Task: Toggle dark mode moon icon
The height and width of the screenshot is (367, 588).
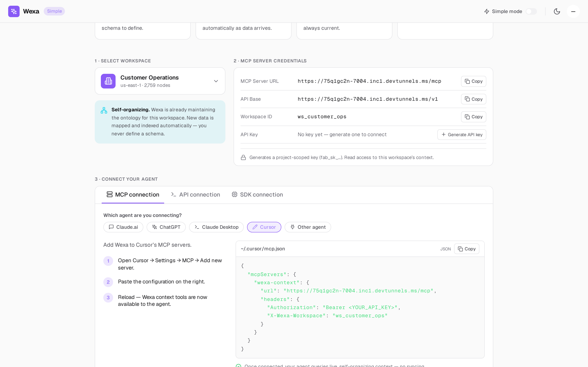Action: coord(557,11)
